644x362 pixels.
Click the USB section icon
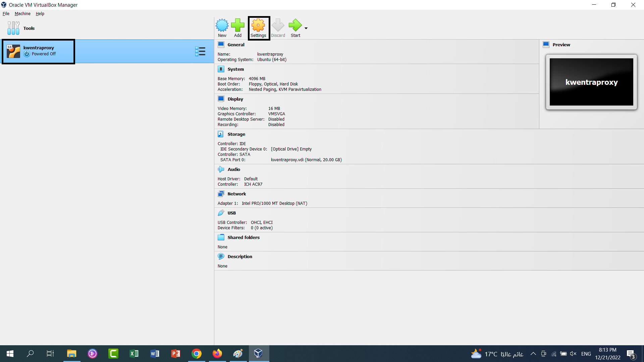click(221, 213)
